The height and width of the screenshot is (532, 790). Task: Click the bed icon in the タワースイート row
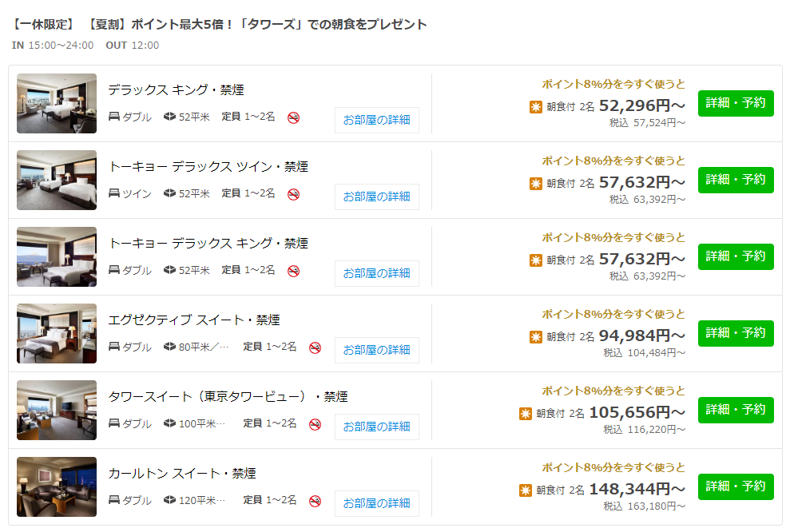pyautogui.click(x=114, y=423)
